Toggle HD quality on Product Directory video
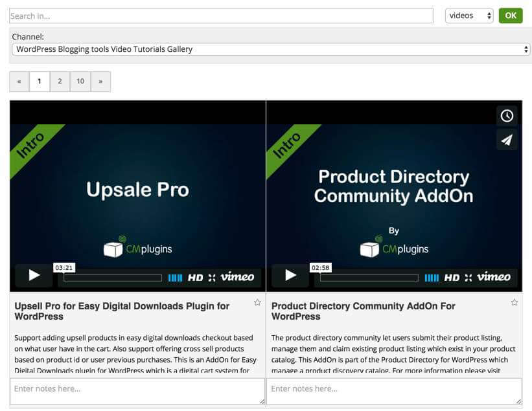Image resolution: width=532 pixels, height=411 pixels. pos(452,278)
